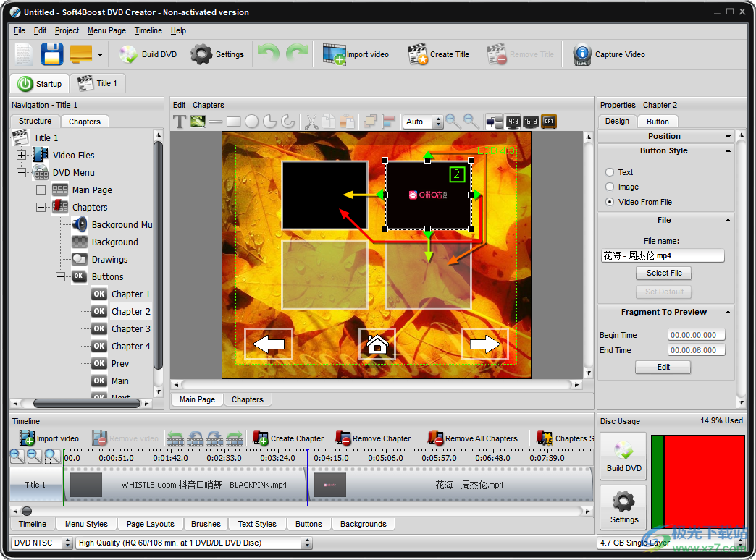This screenshot has height=560, width=756.
Task: Click the Edit fragment button
Action: (x=663, y=367)
